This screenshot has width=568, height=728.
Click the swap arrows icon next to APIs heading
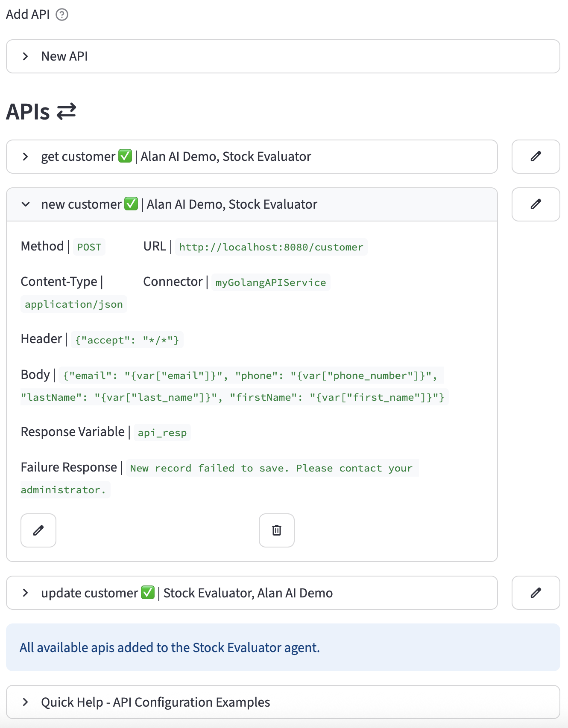(66, 111)
